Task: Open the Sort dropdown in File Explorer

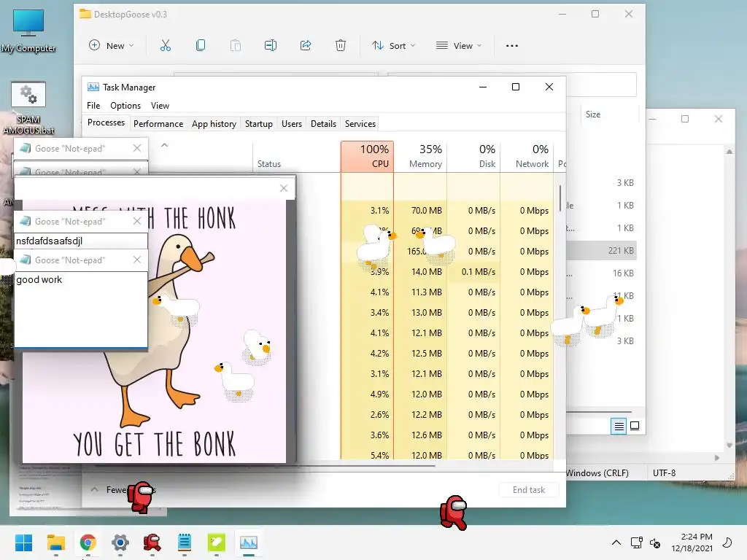Action: point(393,46)
